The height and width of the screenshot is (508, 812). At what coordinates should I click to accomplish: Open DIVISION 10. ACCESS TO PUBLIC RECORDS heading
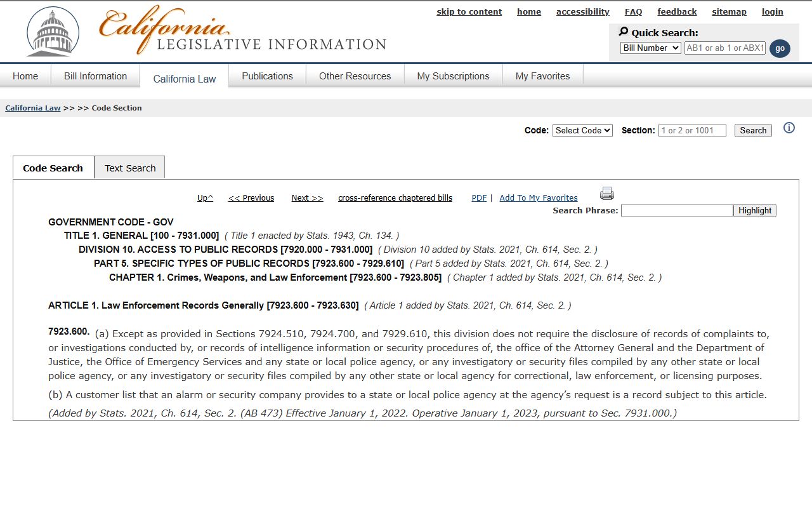pyautogui.click(x=225, y=250)
